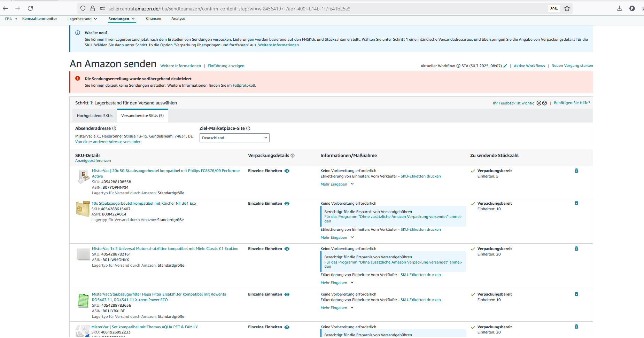
Task: Expand Mehr Eingaben for Philips FC8576/09 row
Action: [337, 184]
